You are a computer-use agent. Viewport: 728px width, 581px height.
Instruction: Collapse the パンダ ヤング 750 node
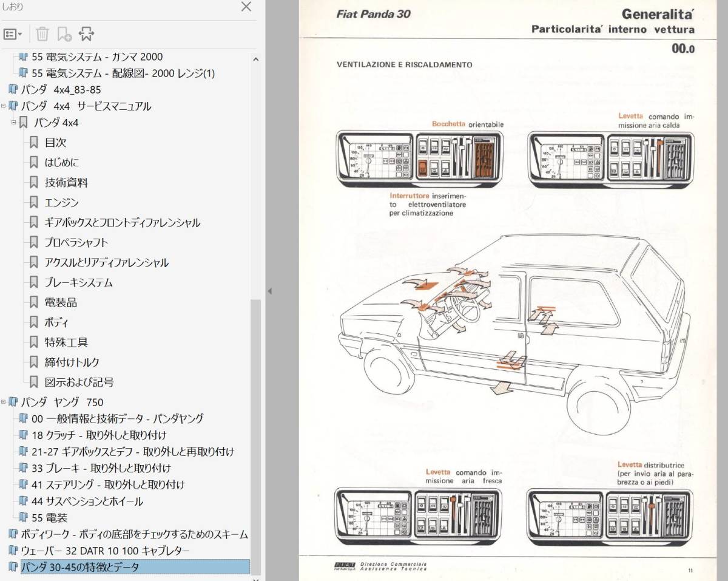[x=4, y=402]
